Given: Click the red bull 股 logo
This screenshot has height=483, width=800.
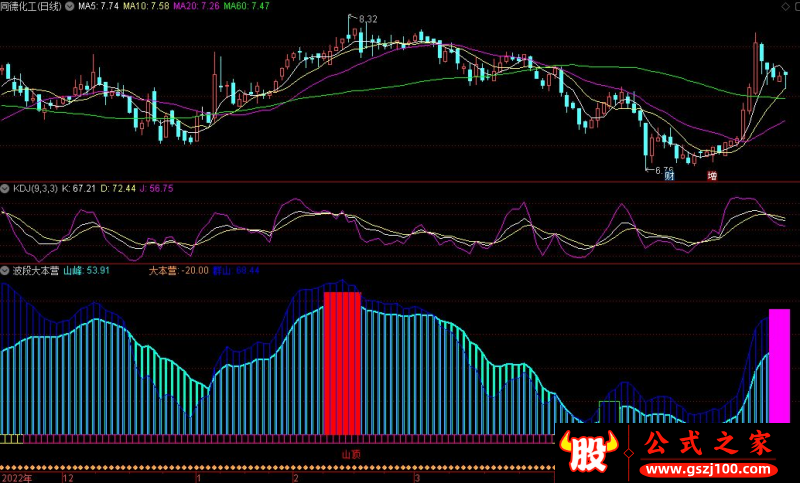Looking at the screenshot, I should (590, 455).
